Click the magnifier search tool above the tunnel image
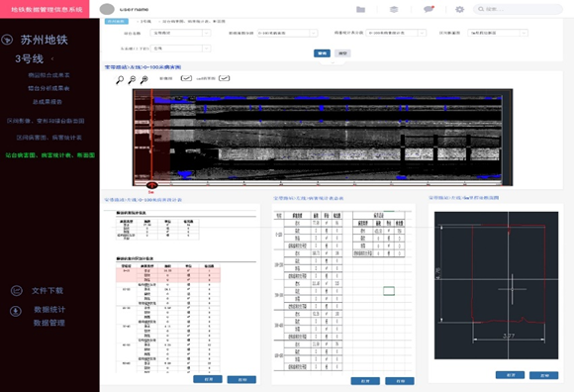Viewport: 574px width, 392px height. pos(120,80)
